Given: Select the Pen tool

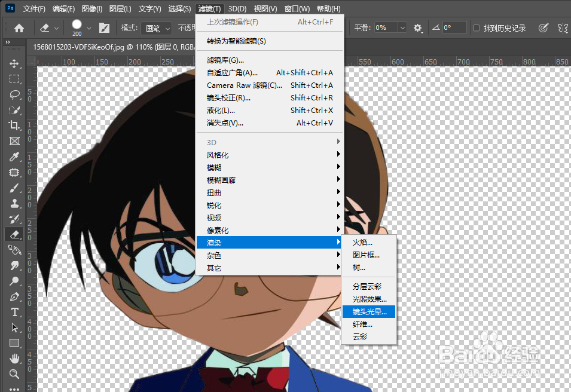Looking at the screenshot, I should (x=14, y=296).
